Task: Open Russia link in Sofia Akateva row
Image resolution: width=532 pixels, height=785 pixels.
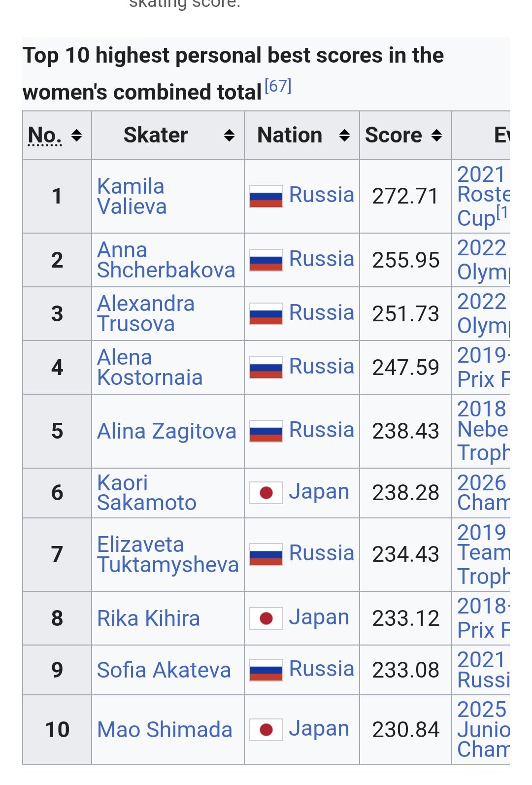Action: pyautogui.click(x=321, y=669)
